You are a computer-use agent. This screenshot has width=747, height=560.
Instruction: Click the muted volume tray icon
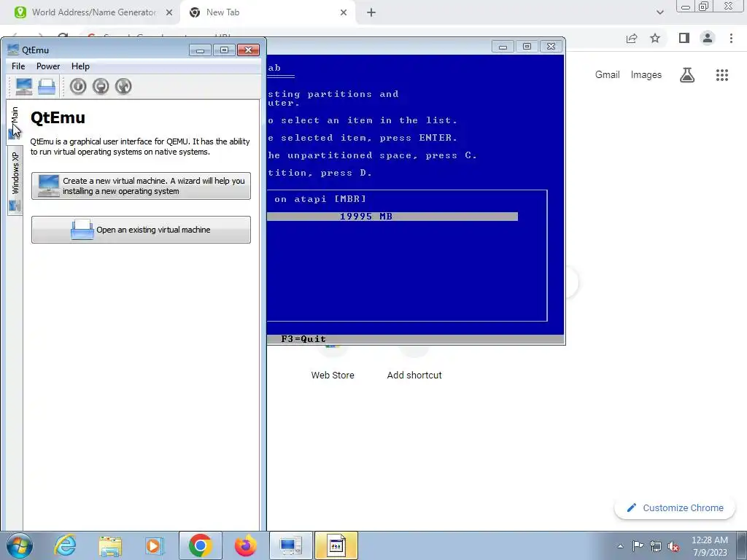673,546
